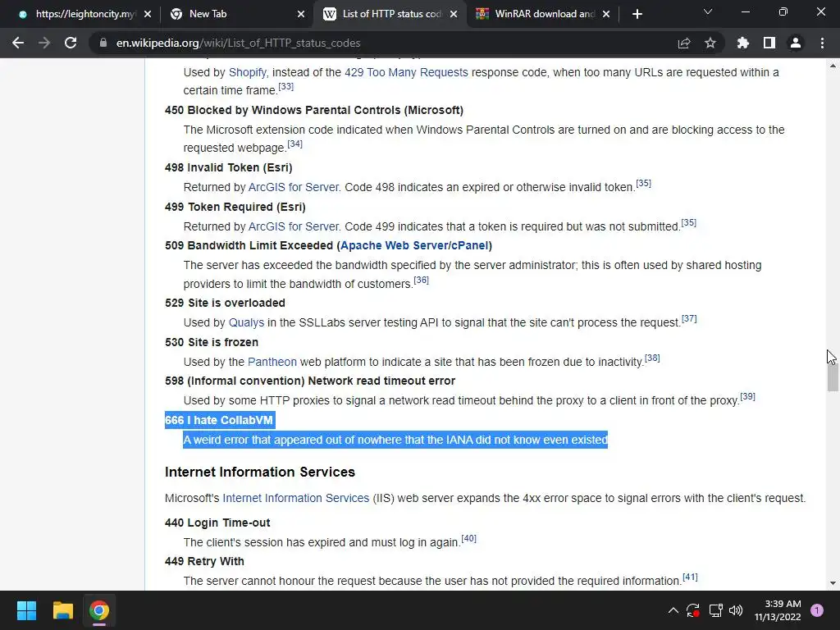
Task: Follow the Internet Information Services link
Action: (295, 498)
